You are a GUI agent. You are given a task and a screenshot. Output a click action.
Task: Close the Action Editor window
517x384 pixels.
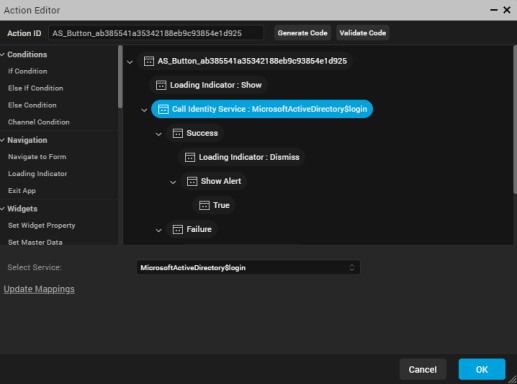pyautogui.click(x=507, y=10)
